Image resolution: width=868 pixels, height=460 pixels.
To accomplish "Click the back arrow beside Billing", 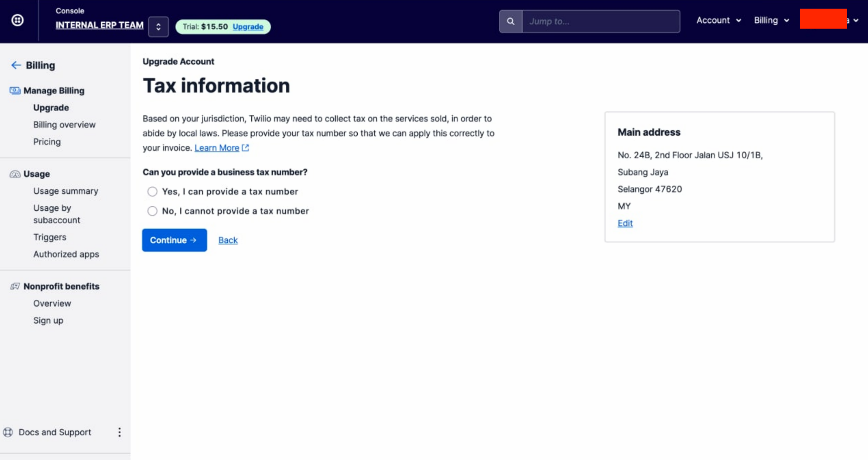I will click(16, 65).
